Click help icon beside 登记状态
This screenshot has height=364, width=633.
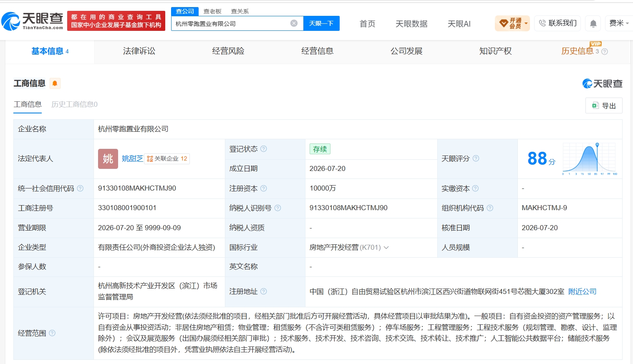264,149
